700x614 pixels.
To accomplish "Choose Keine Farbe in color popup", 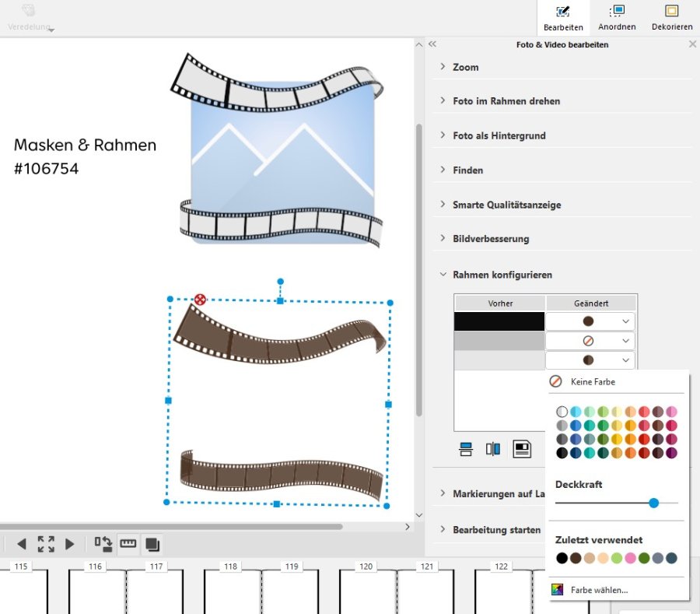I will (593, 382).
